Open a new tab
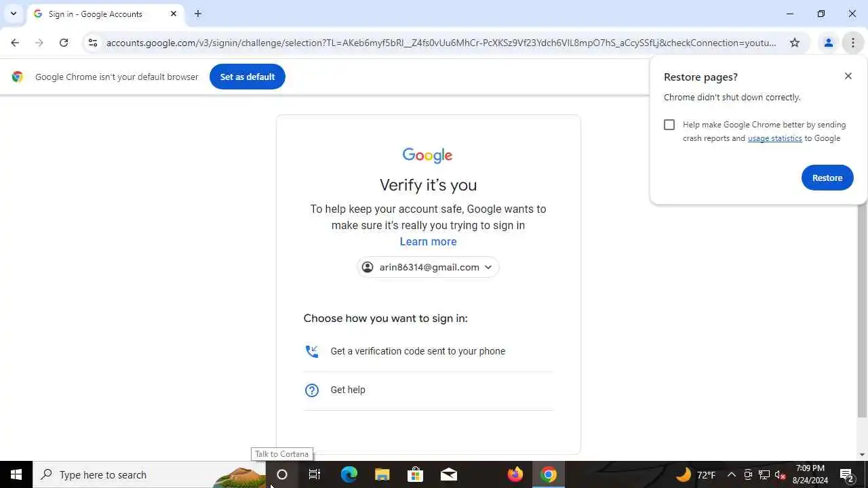Viewport: 868px width, 488px height. (x=198, y=14)
